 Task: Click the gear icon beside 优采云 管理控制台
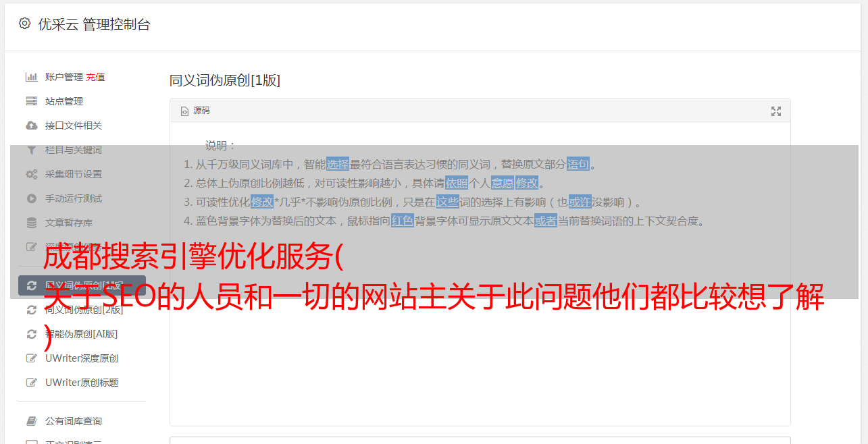25,24
